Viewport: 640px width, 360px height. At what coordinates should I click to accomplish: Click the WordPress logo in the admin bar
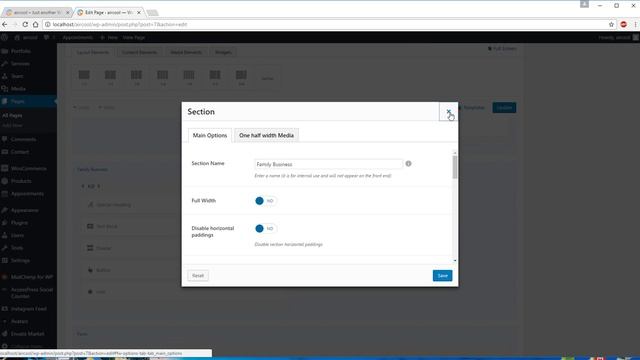click(4, 38)
